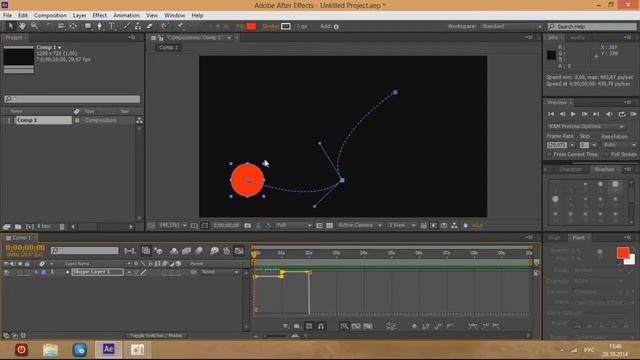Enable Full Screen checkbox

pos(607,154)
